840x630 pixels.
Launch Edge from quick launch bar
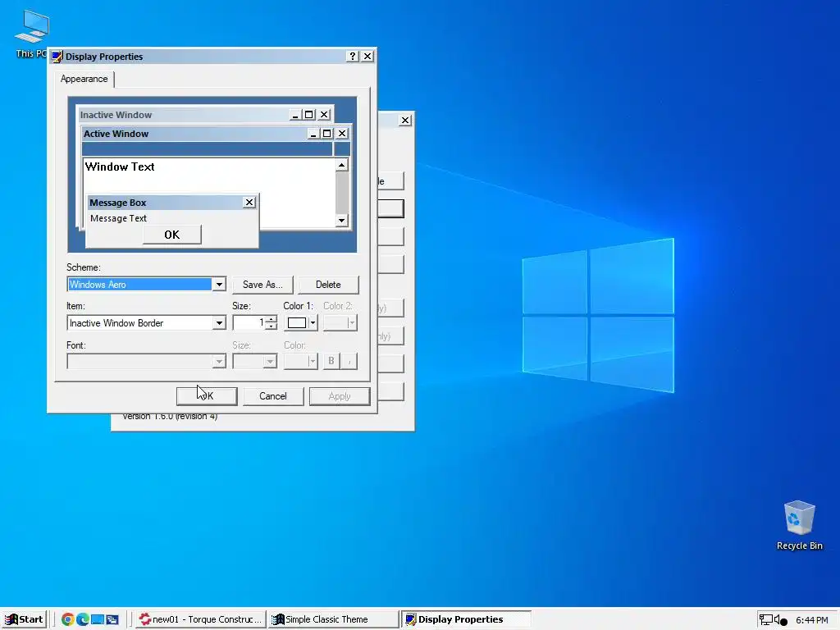(x=83, y=619)
